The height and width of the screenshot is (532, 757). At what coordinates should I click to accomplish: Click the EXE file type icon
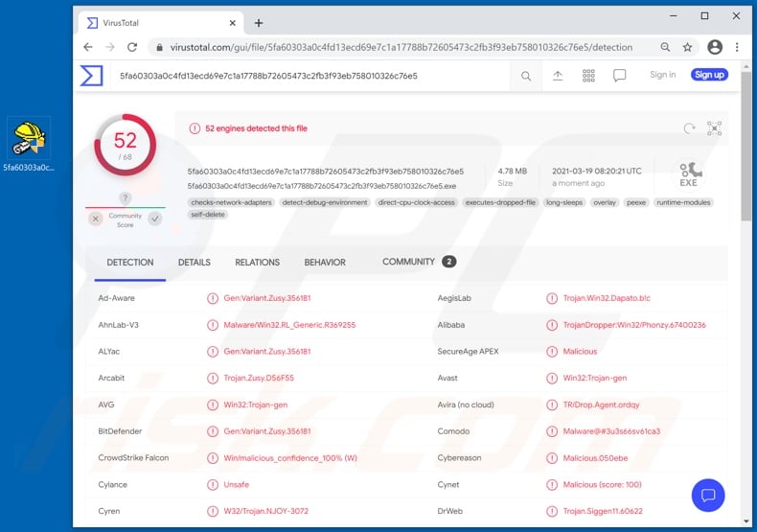(689, 174)
